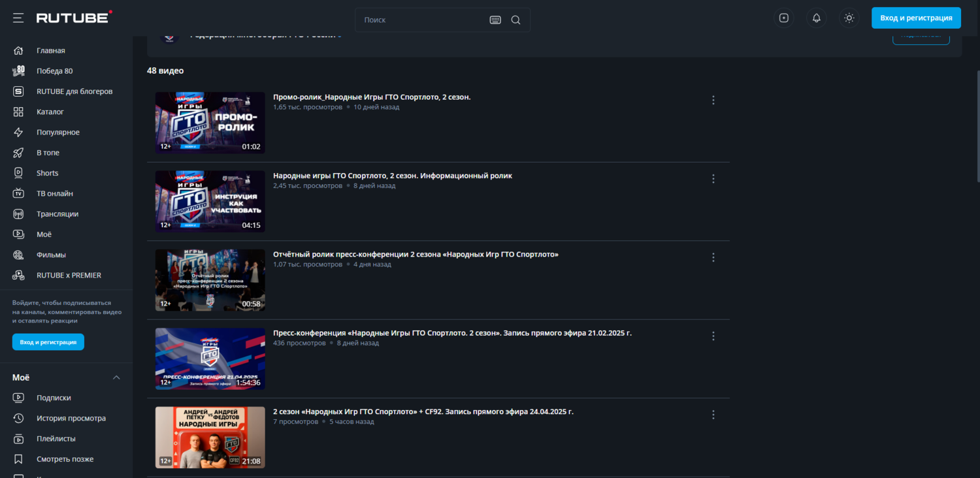The image size is (980, 478).
Task: Click the Популярное lightning icon
Action: [18, 132]
